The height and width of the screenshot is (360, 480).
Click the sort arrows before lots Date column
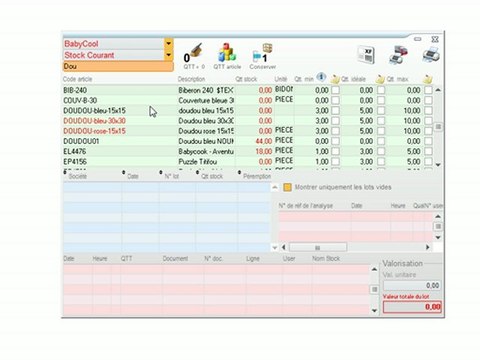[124, 172]
